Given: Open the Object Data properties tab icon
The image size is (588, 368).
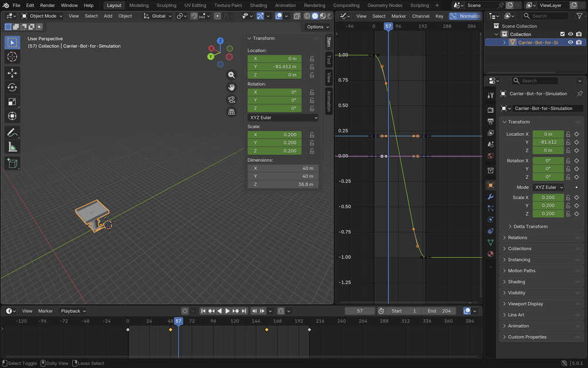Looking at the screenshot, I should click(490, 243).
